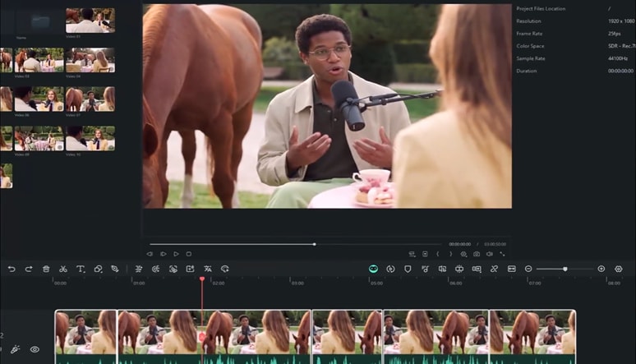Image resolution: width=636 pixels, height=364 pixels.
Task: Go to previous frame in preview
Action: tap(150, 254)
